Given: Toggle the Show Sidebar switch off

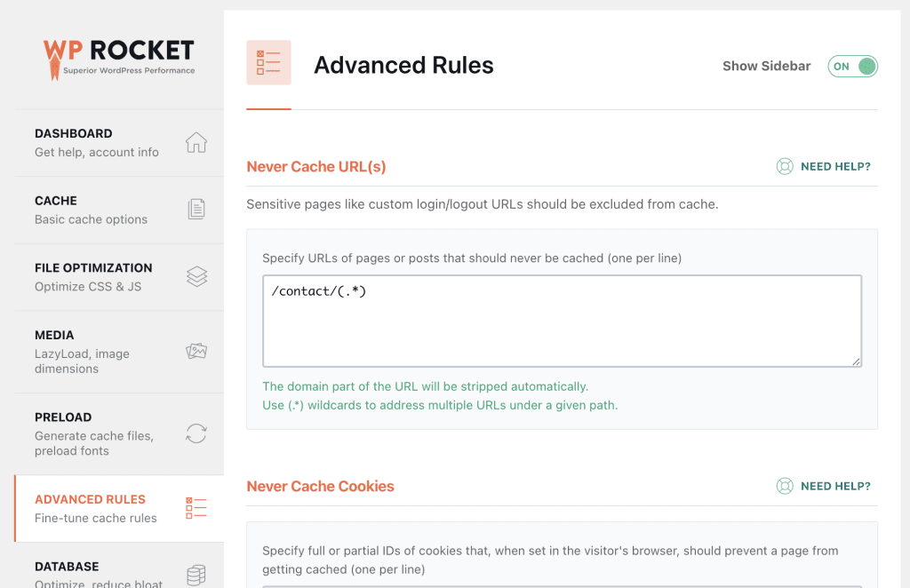Looking at the screenshot, I should point(852,66).
